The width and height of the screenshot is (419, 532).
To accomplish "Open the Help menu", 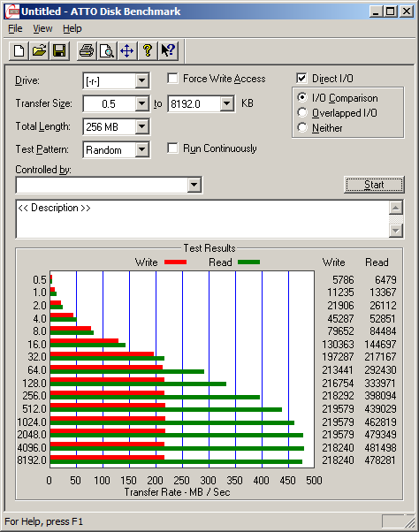I will [72, 28].
